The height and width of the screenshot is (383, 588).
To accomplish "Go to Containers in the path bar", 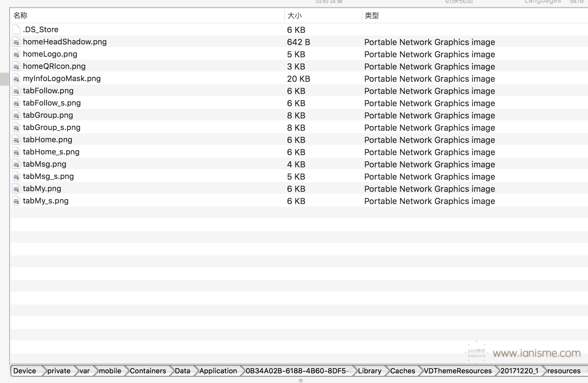I will (148, 371).
